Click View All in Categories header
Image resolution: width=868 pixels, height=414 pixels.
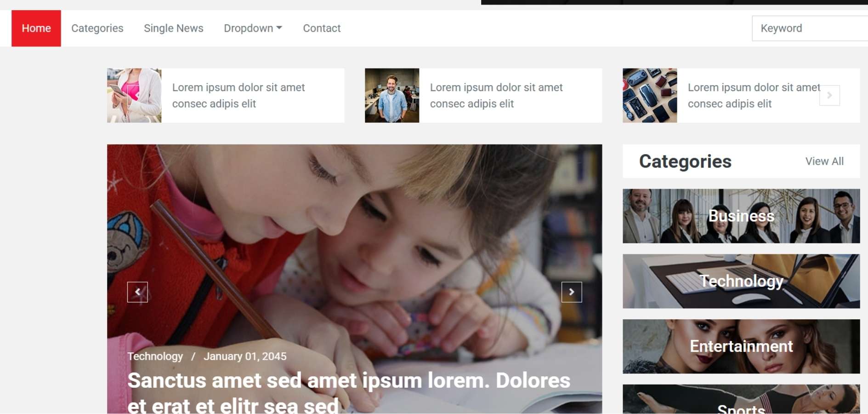click(824, 161)
